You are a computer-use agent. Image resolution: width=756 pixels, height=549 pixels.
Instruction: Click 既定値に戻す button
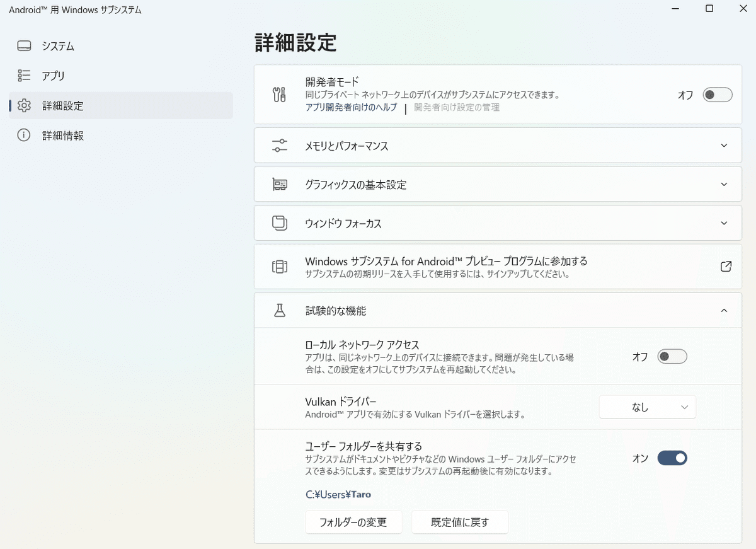(460, 522)
